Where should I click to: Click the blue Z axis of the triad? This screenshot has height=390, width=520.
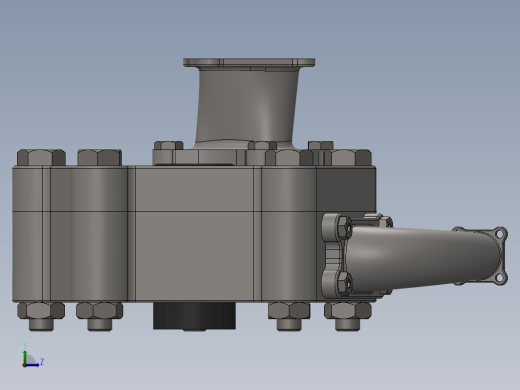32,365
